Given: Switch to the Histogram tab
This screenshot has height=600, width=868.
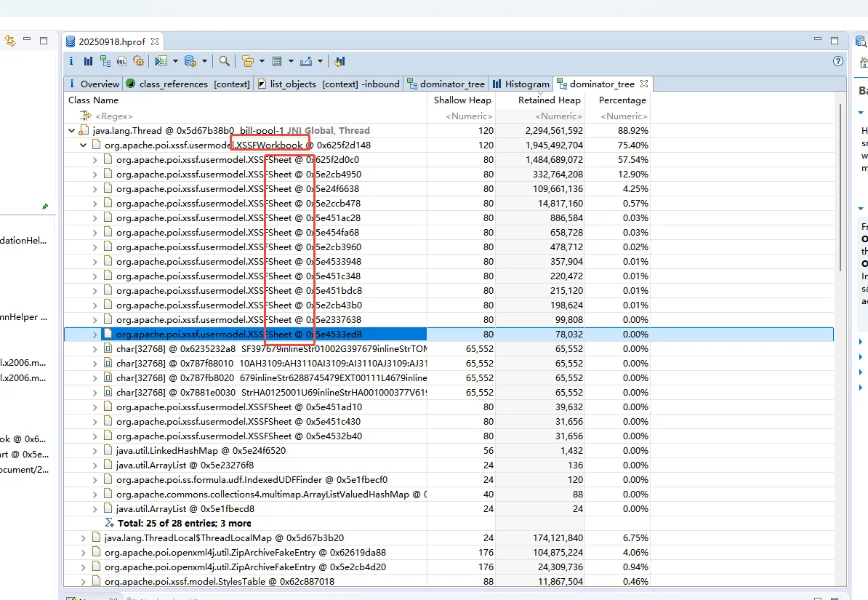Looking at the screenshot, I should click(521, 84).
